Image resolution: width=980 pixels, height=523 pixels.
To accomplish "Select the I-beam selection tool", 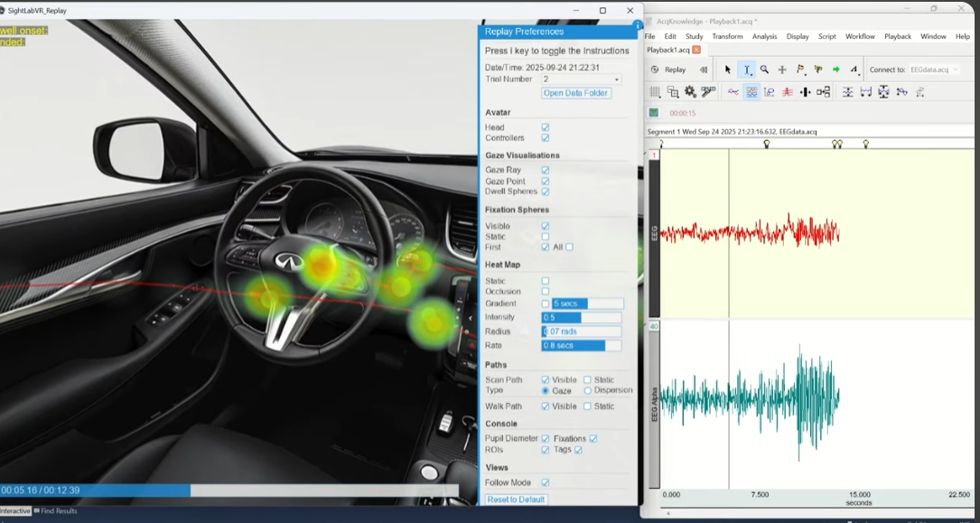I will point(746,70).
